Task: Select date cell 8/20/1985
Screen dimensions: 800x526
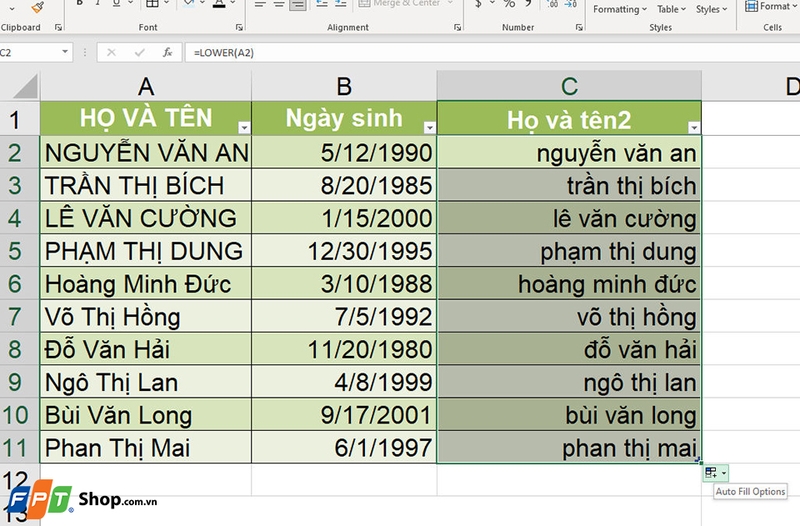Action: [344, 185]
